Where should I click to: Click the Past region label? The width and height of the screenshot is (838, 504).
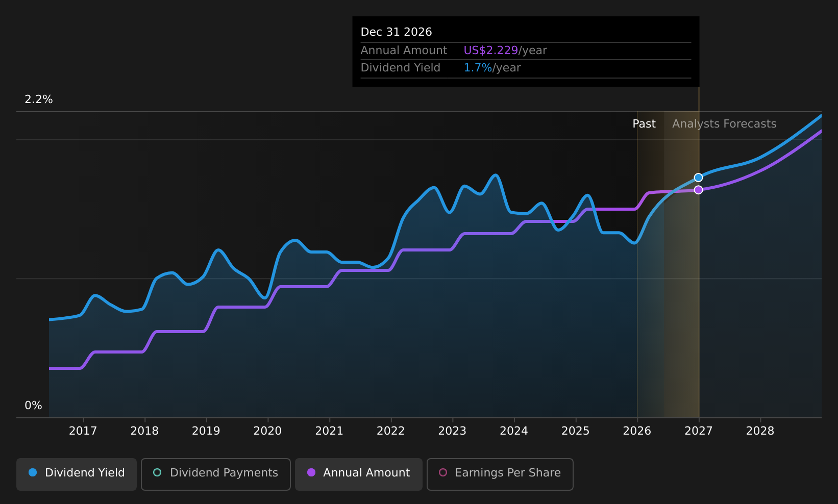pos(644,124)
